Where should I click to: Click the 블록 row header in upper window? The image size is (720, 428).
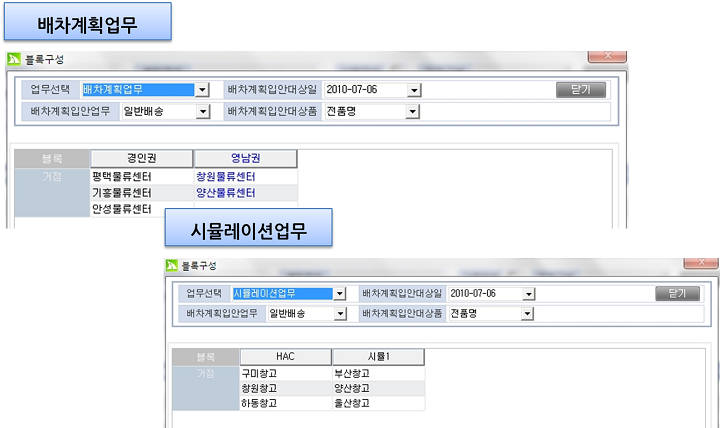[x=52, y=159]
